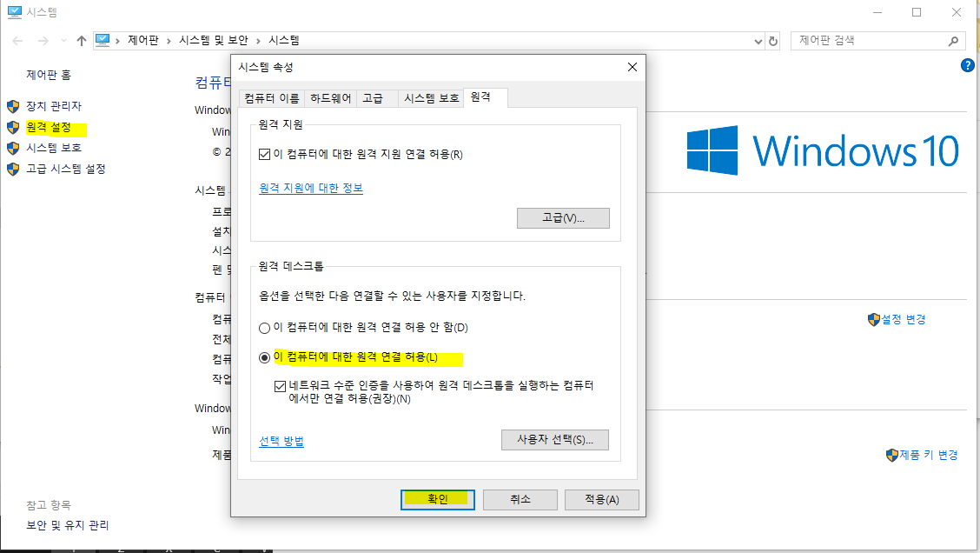Screen dimensions: 980x553
Task: Open 제품 키 변경 link
Action: point(929,456)
